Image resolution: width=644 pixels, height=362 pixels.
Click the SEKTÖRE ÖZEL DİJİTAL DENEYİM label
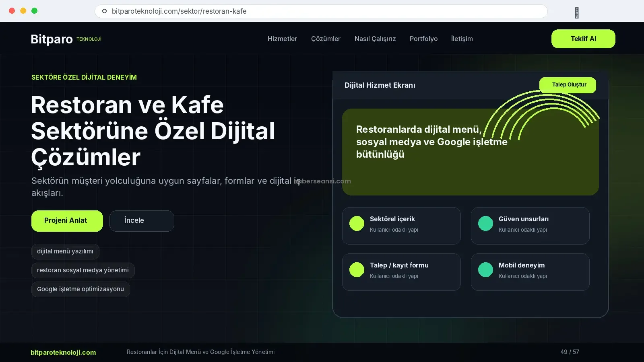pos(84,77)
